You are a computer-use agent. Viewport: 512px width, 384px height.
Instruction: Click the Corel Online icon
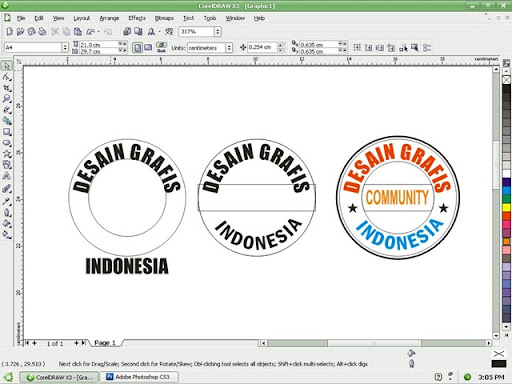169,31
